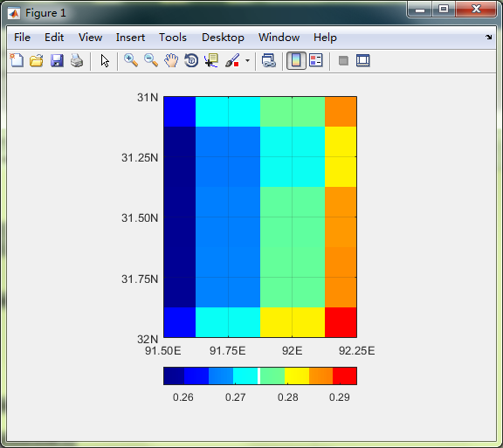Minimize the Figure 1 window
The image size is (503, 448).
tap(420, 10)
